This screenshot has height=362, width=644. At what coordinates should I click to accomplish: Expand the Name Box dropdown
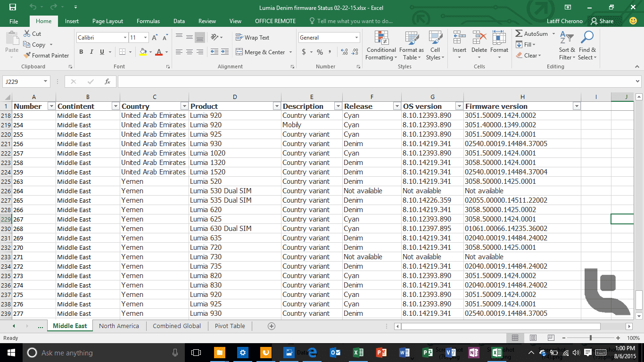[x=46, y=82]
